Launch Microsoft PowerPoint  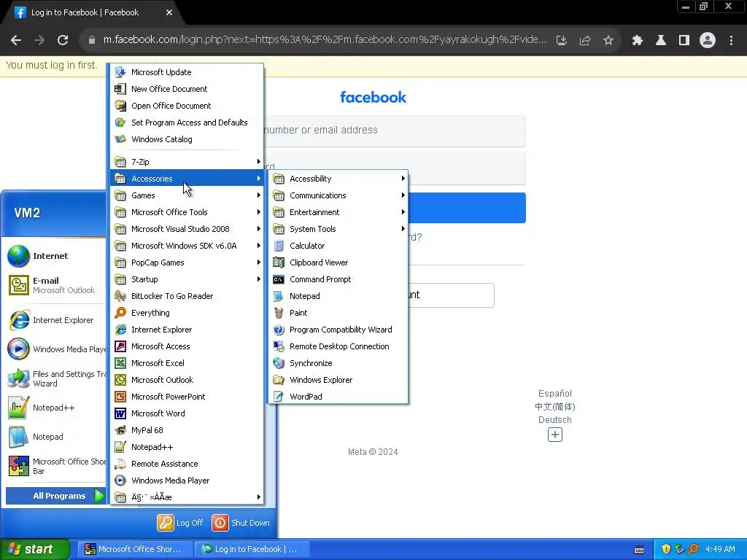point(187,396)
